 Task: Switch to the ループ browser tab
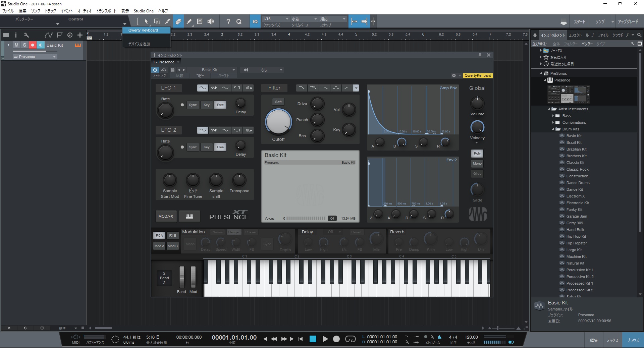pyautogui.click(x=590, y=35)
